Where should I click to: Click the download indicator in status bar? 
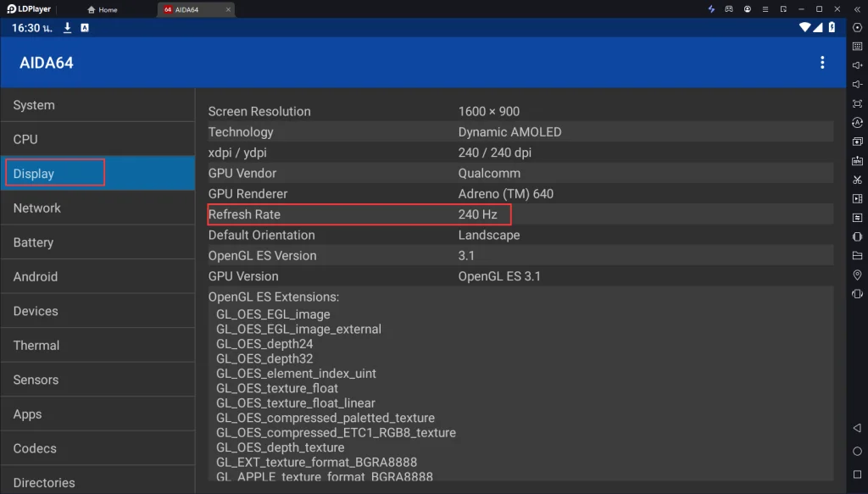coord(67,28)
